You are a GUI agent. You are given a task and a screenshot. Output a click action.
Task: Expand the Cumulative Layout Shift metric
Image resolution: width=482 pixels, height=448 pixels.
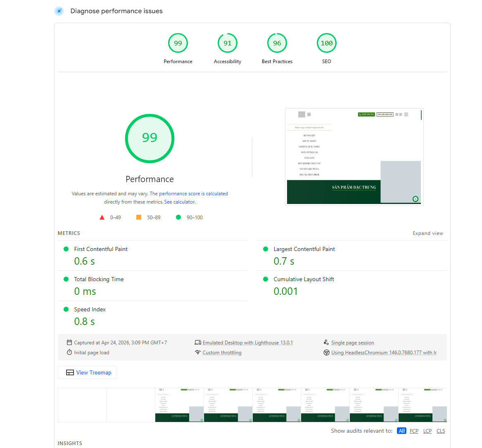(x=352, y=286)
